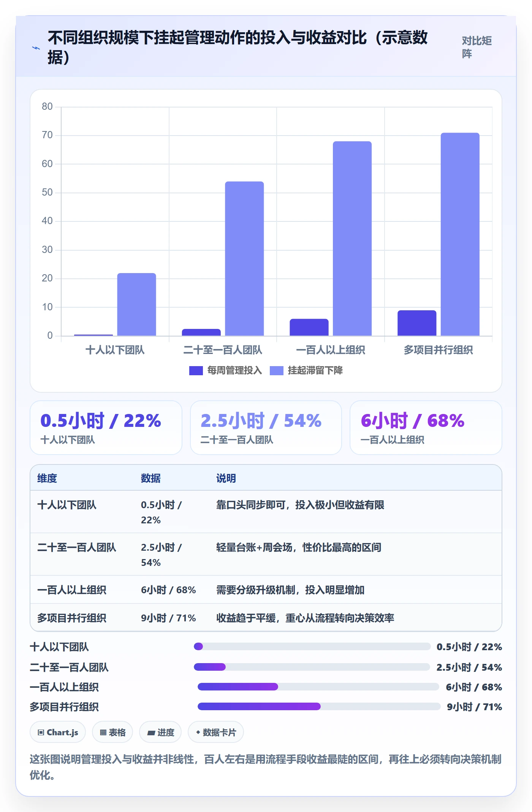Click the 维度 column header
Image resolution: width=532 pixels, height=812 pixels.
(47, 478)
